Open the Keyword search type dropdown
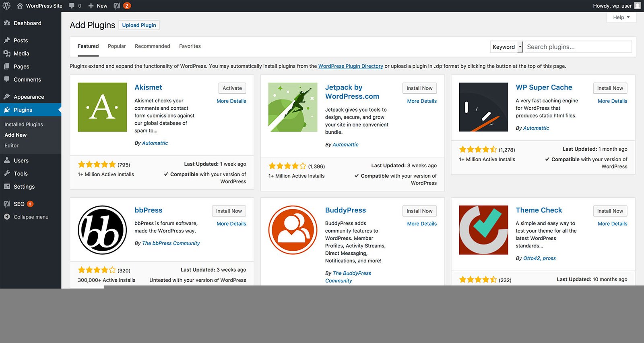The width and height of the screenshot is (644, 343). (x=506, y=47)
